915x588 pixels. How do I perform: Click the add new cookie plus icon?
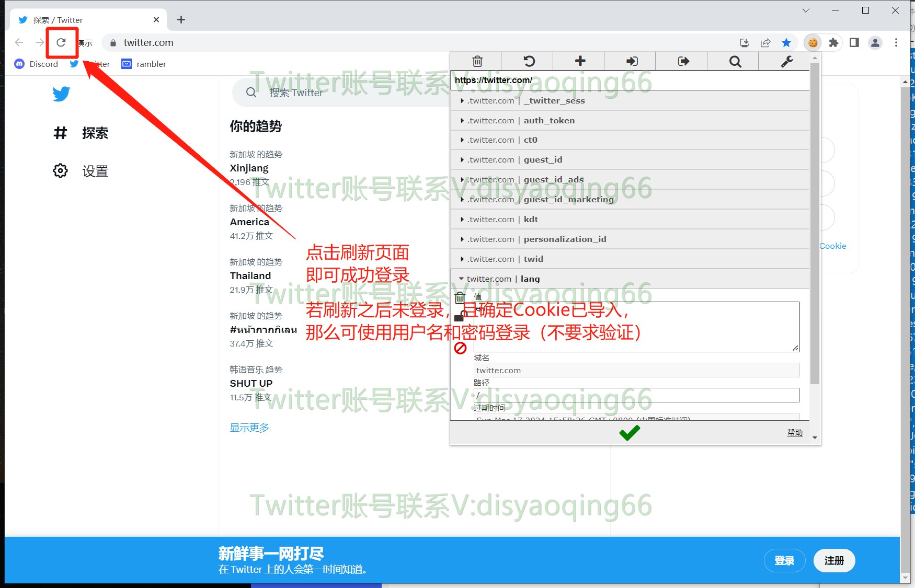tap(580, 61)
